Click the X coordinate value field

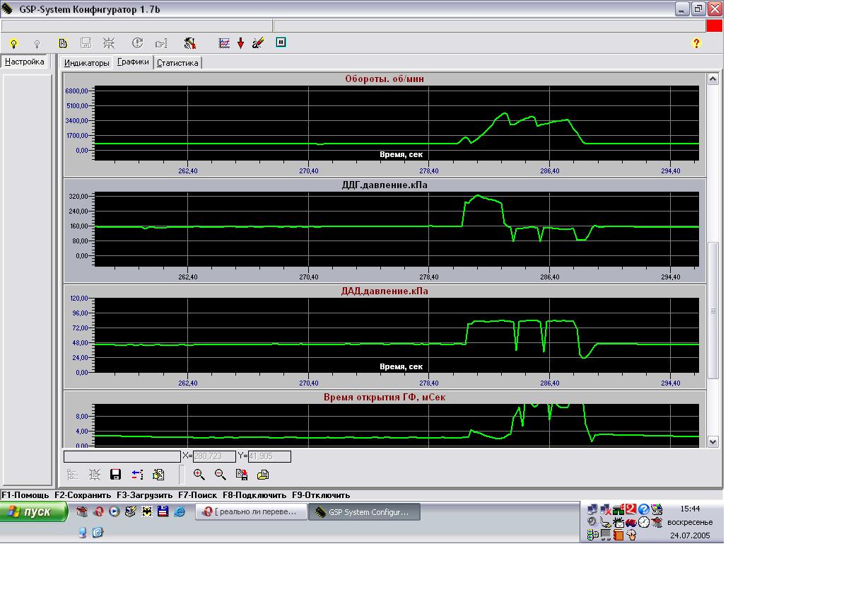click(213, 457)
